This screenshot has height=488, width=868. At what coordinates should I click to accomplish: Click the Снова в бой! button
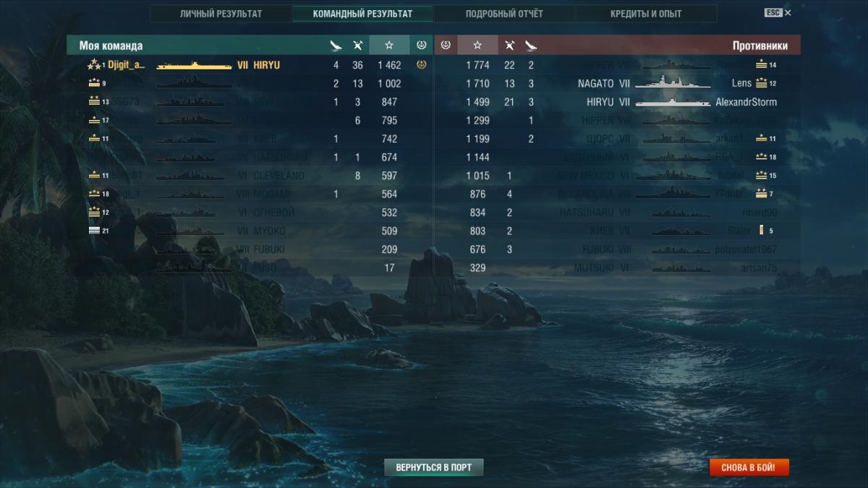(749, 467)
